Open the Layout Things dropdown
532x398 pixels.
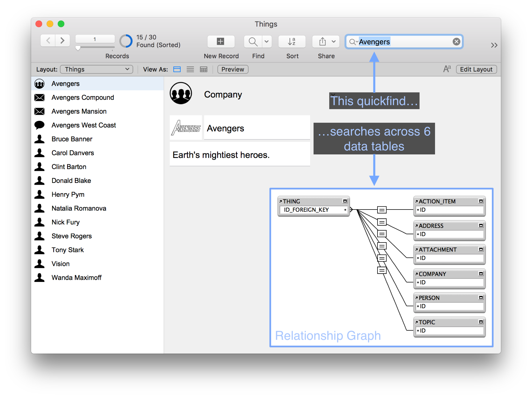click(x=96, y=69)
